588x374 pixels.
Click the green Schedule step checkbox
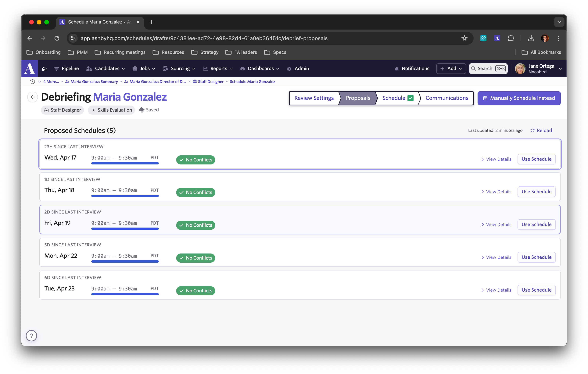(411, 98)
